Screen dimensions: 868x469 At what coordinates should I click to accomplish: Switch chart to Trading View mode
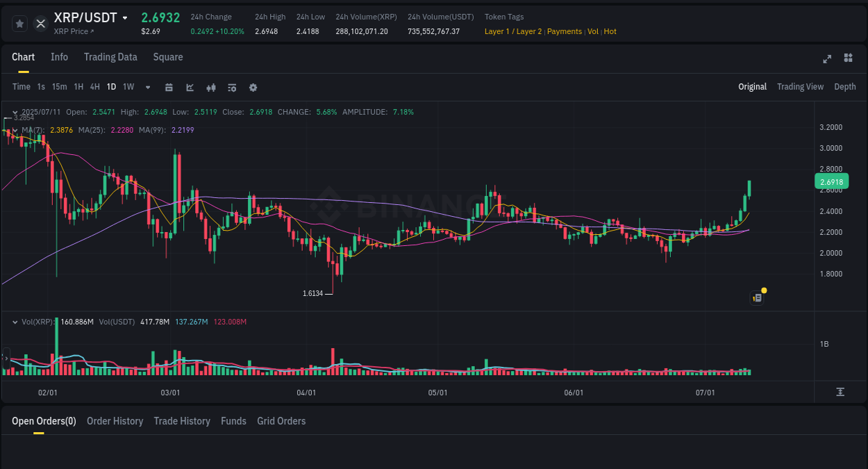click(x=800, y=87)
